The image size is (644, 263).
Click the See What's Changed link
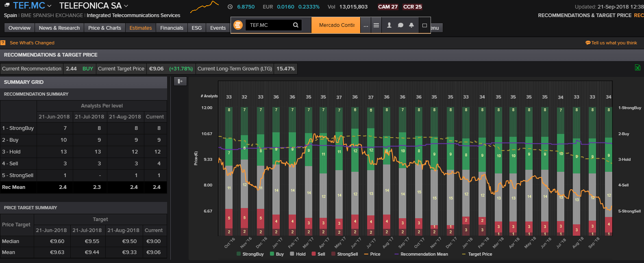[x=32, y=43]
